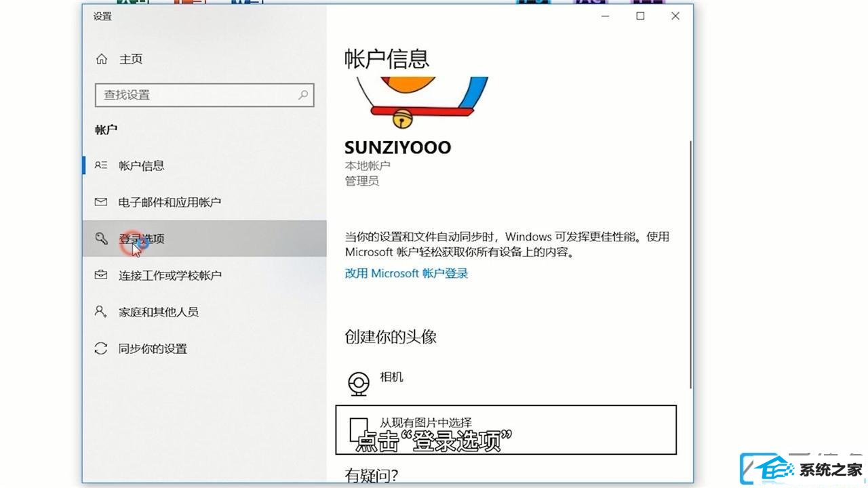Click the webcam icon beside 相机
Screen dimensions: 868x488
click(359, 384)
